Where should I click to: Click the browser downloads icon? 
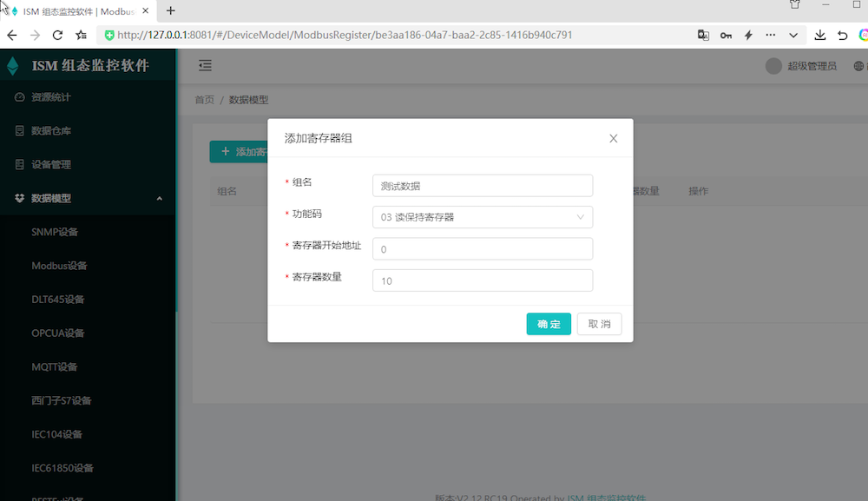pyautogui.click(x=820, y=36)
